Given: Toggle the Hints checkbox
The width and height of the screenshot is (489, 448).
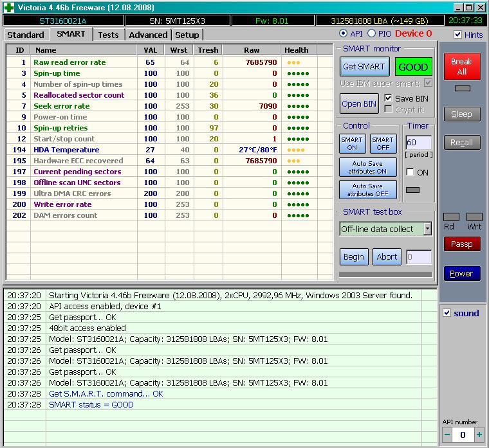Looking at the screenshot, I should (x=457, y=35).
